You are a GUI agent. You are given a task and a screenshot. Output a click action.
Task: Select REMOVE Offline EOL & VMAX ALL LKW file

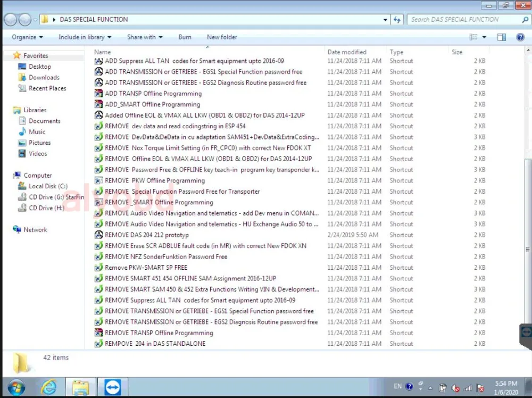click(x=209, y=159)
